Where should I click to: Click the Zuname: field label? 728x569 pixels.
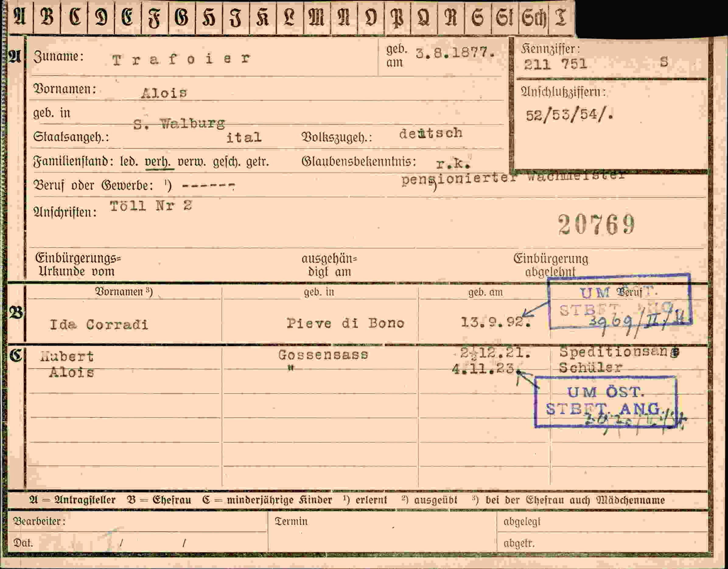click(x=58, y=57)
